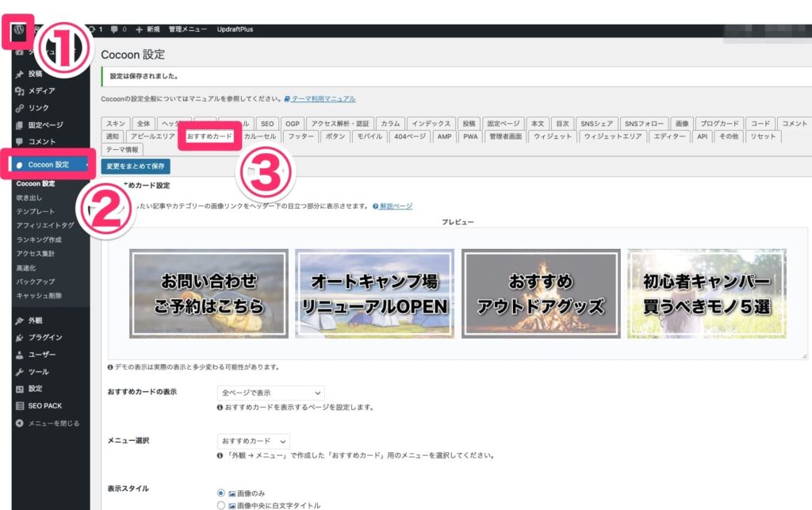Switch to the モバイル tab
This screenshot has height=510, width=812.
(370, 136)
